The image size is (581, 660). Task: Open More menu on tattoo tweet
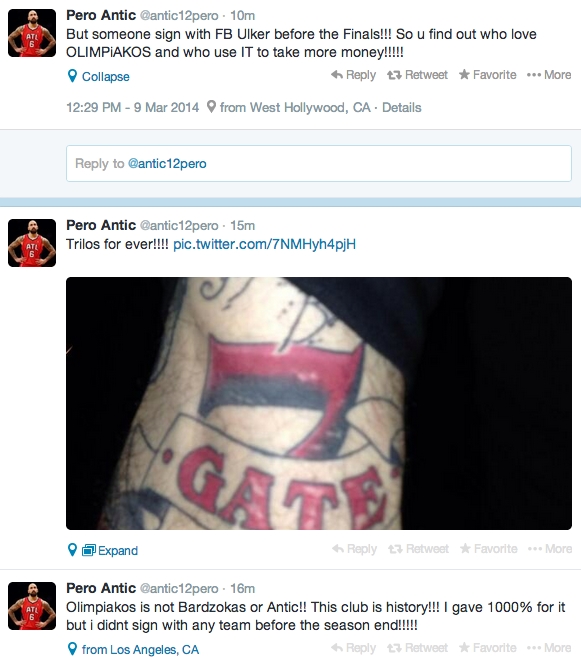550,549
